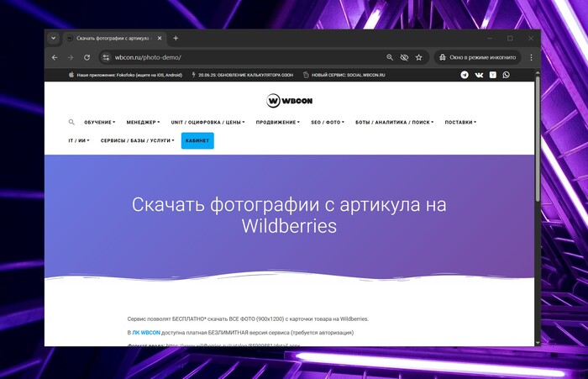The height and width of the screenshot is (379, 588).
Task: Expand СЕРВИСЫ / БАЗЫ / УСЛУГИ menu
Action: pos(137,140)
